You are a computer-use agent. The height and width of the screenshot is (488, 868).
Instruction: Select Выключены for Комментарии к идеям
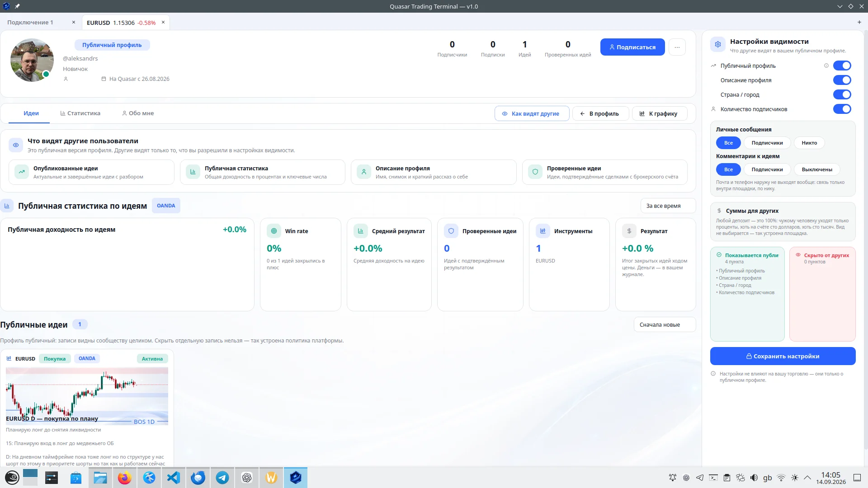tap(817, 169)
